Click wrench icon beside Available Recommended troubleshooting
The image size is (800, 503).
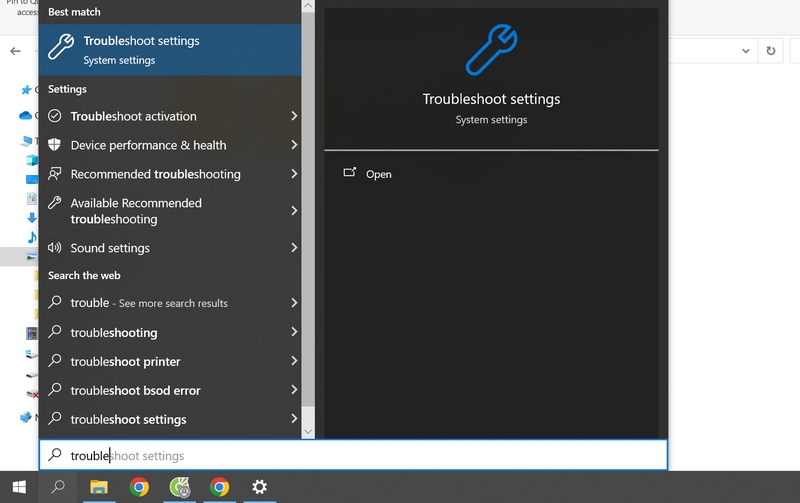[x=55, y=203]
